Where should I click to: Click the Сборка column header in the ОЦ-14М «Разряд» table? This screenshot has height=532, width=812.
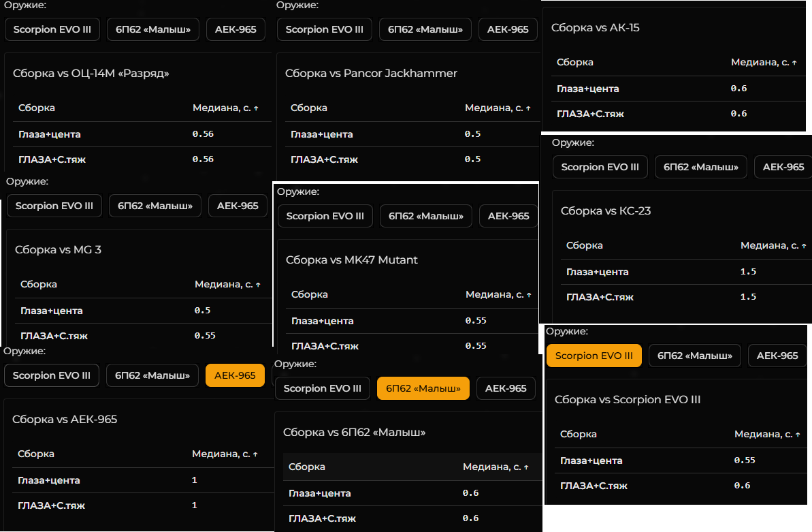click(x=37, y=108)
